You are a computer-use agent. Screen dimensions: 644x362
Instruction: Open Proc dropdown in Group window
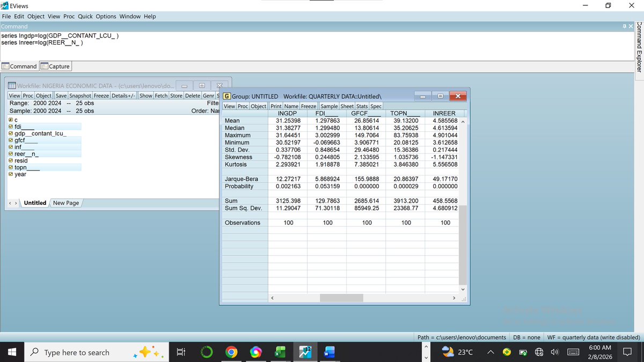243,106
